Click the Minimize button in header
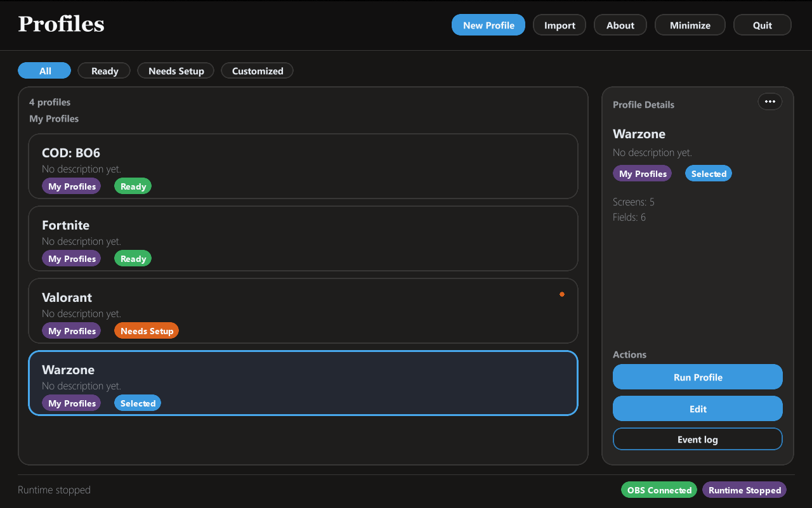This screenshot has height=508, width=812. [x=690, y=25]
